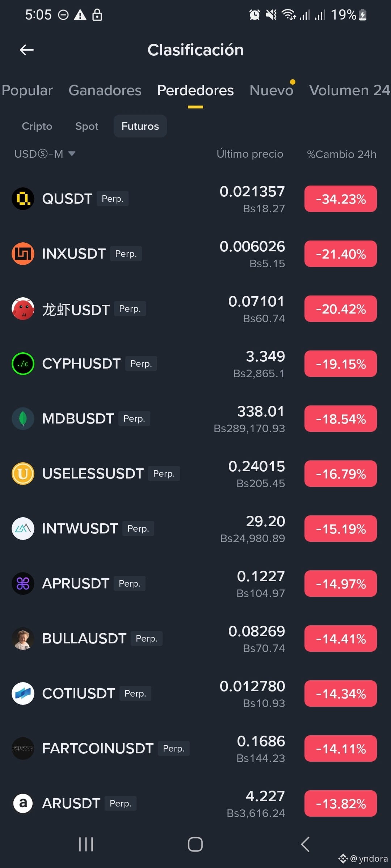Tap the -34.23% change badge for QUSDT
Screen dimensions: 391x868
point(341,199)
